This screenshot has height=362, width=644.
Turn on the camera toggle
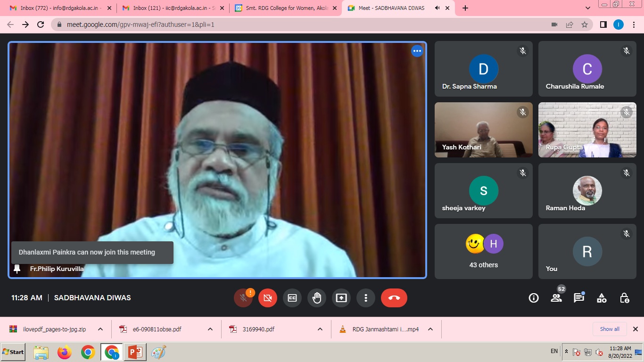point(268,298)
